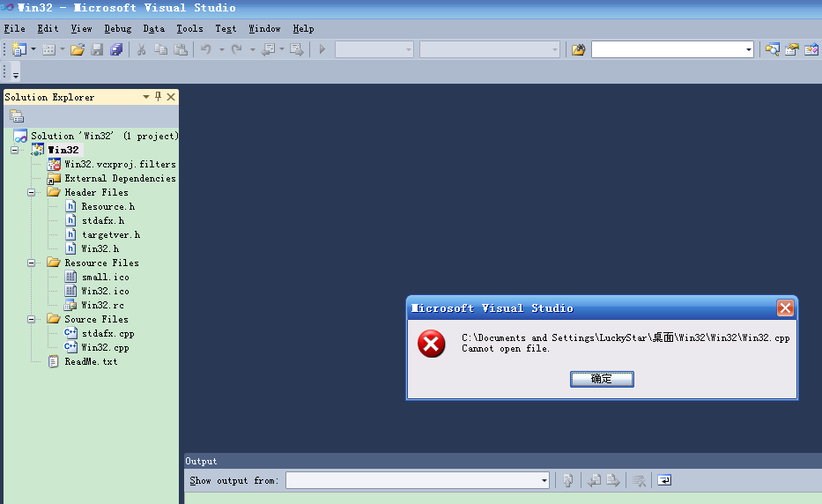Open the Tools menu
Screen dimensions: 822x504
pos(189,29)
